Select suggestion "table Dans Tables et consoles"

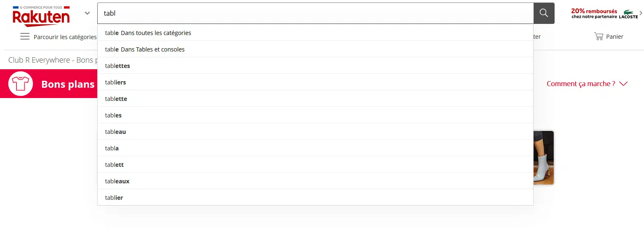point(145,49)
